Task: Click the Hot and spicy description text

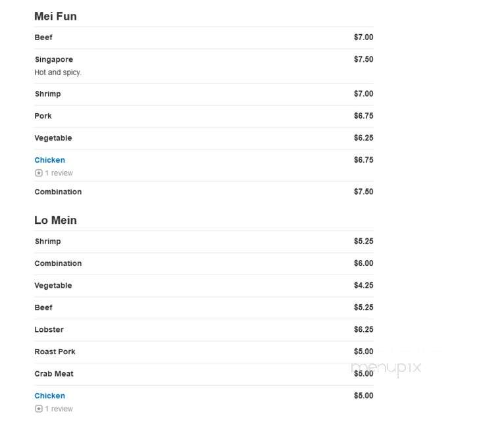Action: 58,72
